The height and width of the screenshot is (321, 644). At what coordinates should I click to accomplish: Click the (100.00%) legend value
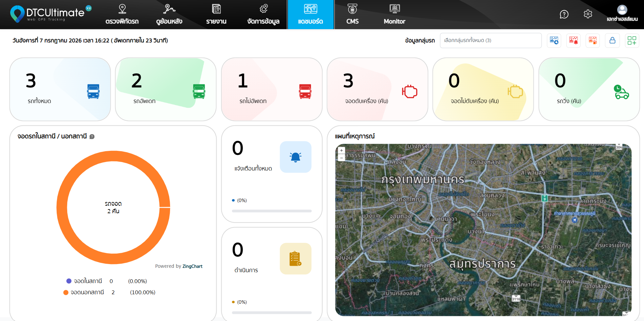point(143,292)
